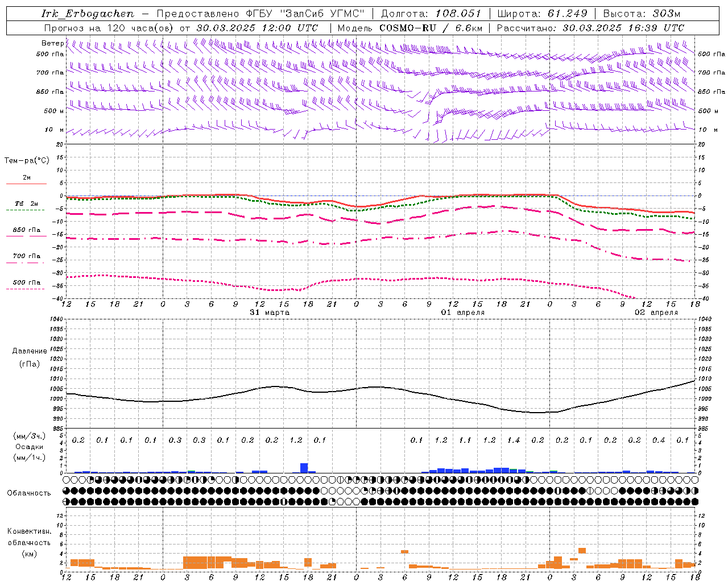The image size is (728, 582).
Task: Click the "Давление" pressure panel label
Action: point(30,351)
